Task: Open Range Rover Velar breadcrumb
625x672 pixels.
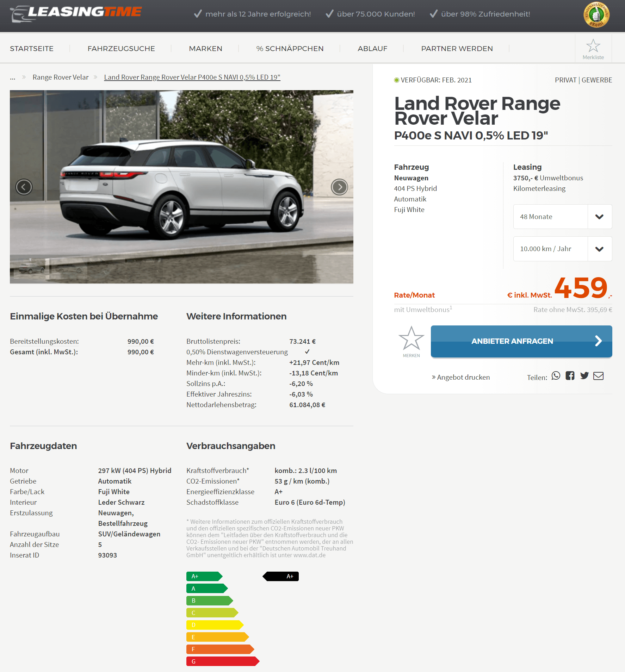Action: tap(61, 77)
